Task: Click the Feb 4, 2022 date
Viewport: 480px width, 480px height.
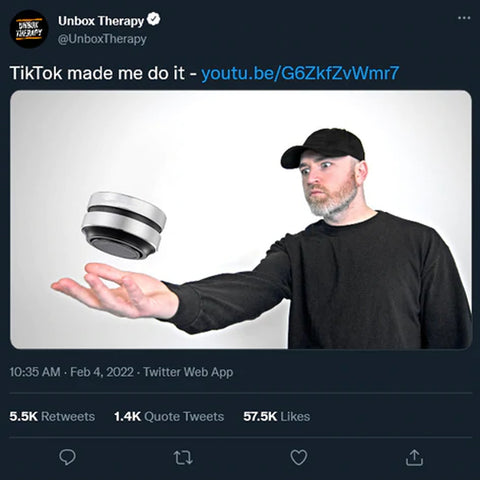Action: tap(102, 372)
